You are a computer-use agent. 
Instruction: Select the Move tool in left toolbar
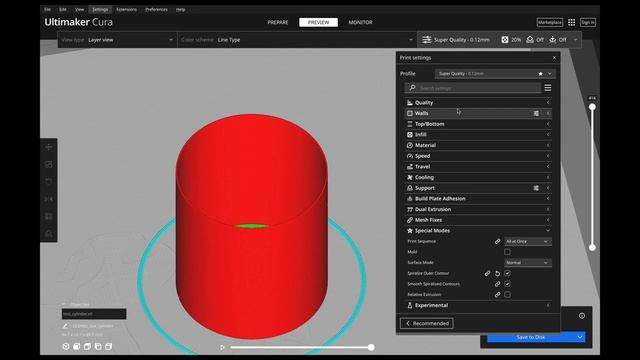tap(49, 147)
